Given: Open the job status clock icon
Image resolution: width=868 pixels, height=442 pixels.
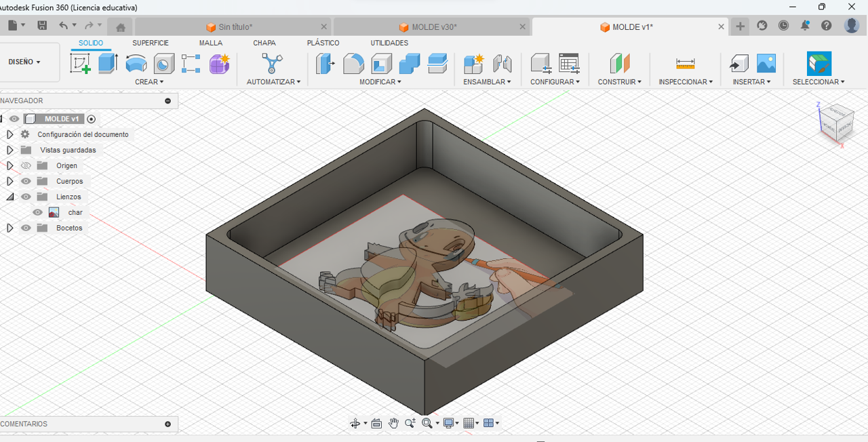Looking at the screenshot, I should pos(783,26).
